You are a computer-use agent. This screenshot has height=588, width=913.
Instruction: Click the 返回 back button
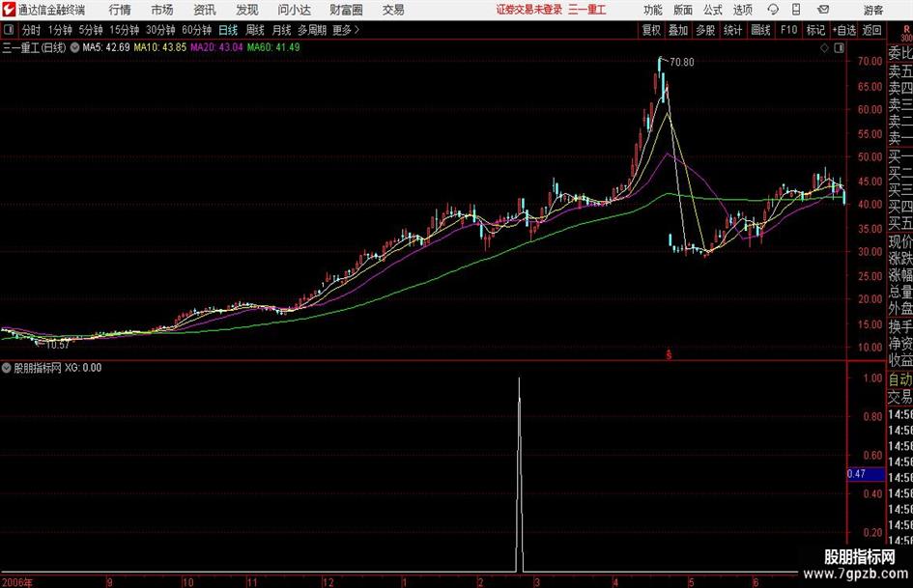pyautogui.click(x=871, y=30)
